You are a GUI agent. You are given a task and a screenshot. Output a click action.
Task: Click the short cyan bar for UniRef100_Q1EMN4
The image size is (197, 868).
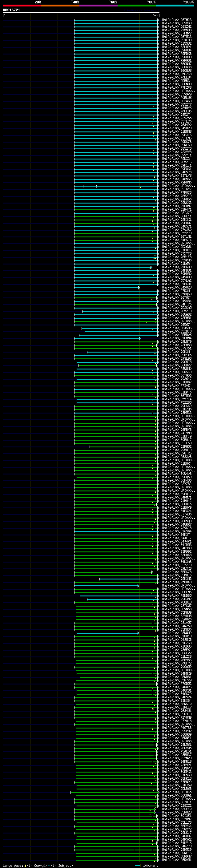click(107, 338)
